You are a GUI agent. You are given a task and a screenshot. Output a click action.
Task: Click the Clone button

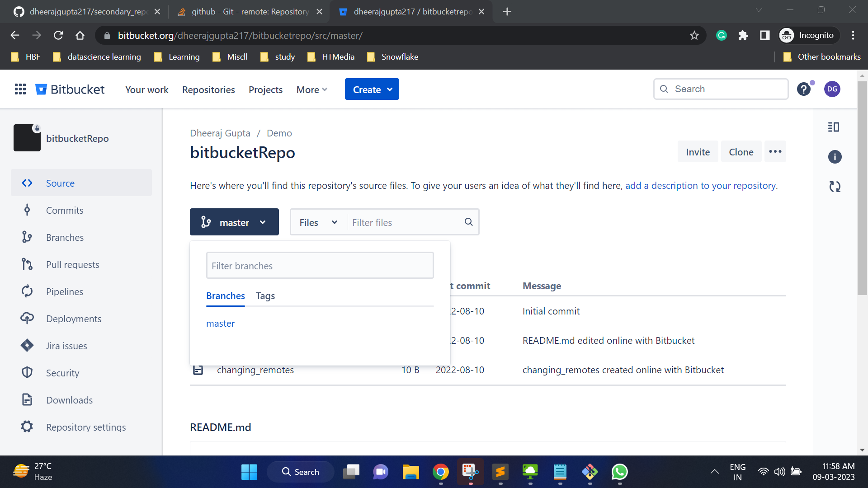click(741, 151)
